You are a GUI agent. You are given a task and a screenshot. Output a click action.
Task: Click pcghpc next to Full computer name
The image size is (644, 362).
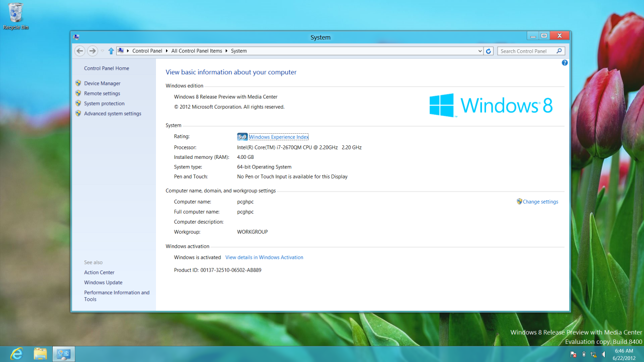click(x=246, y=212)
